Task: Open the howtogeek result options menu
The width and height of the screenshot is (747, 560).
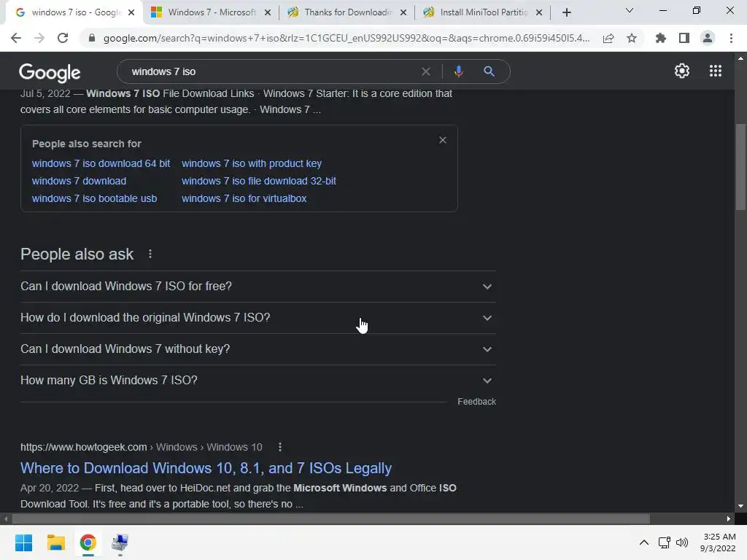Action: tap(280, 447)
